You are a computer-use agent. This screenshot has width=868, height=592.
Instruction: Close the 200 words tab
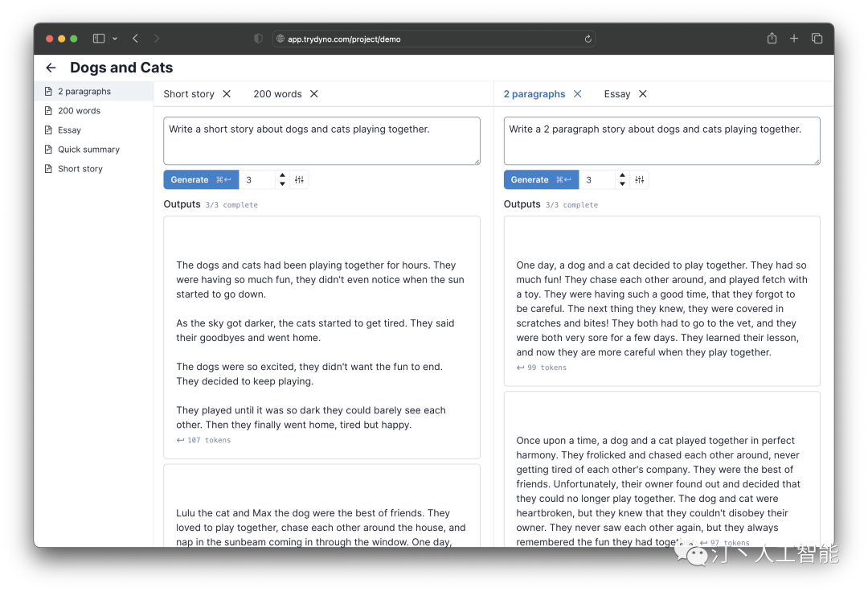(314, 94)
